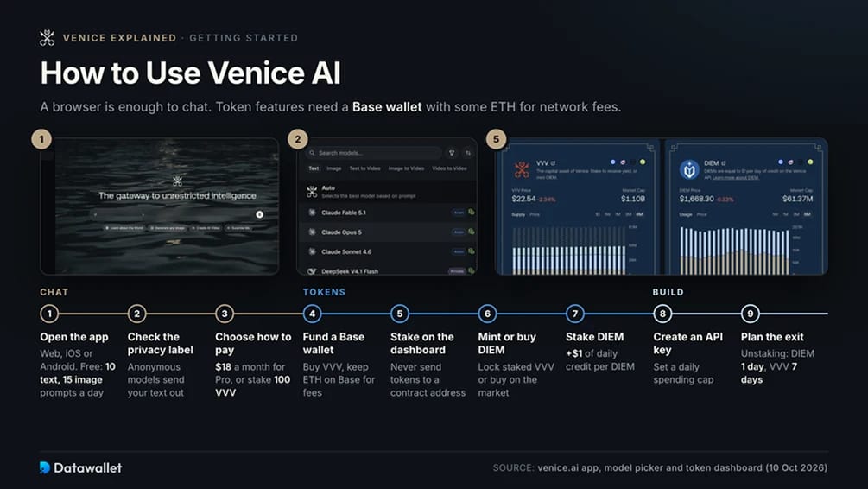Click the external link icon beside VVV
This screenshot has height=489, width=868.
tap(553, 163)
